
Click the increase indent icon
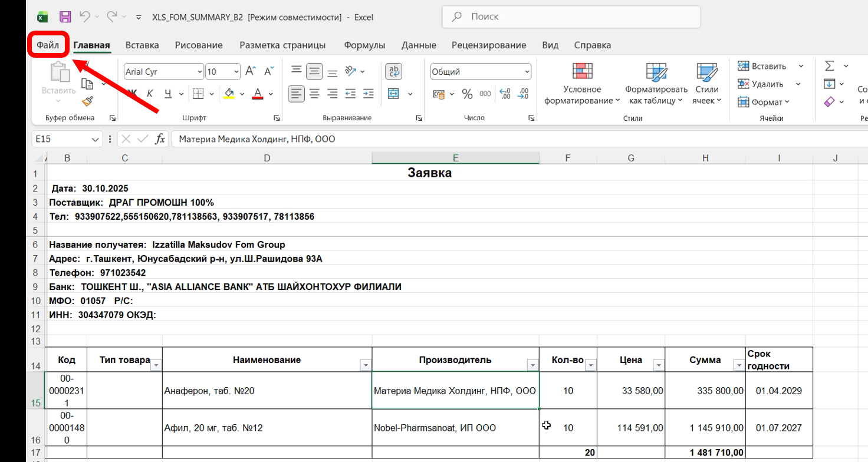pos(369,94)
